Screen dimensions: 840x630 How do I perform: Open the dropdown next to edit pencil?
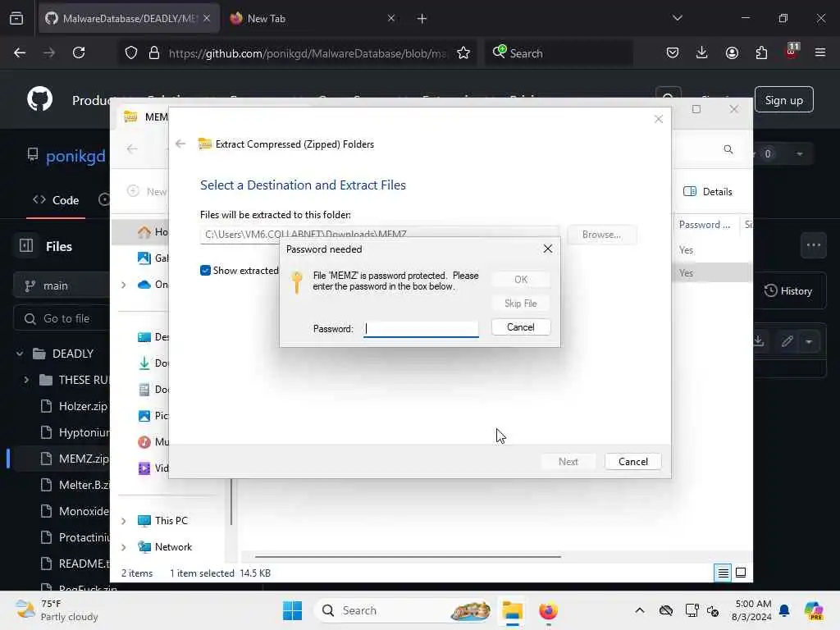click(808, 341)
